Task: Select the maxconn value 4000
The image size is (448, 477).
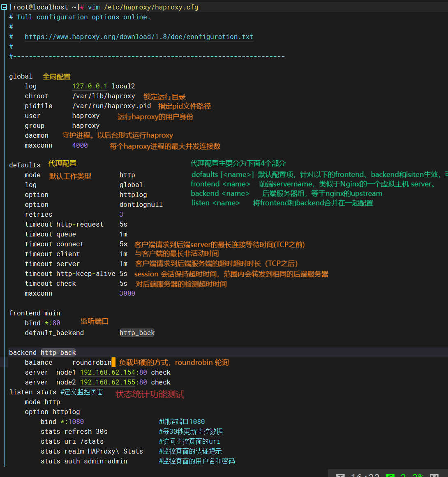Action: [80, 146]
